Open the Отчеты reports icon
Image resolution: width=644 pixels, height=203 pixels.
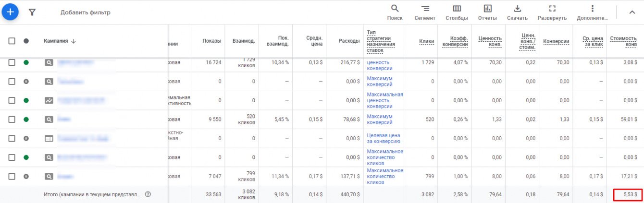(487, 12)
